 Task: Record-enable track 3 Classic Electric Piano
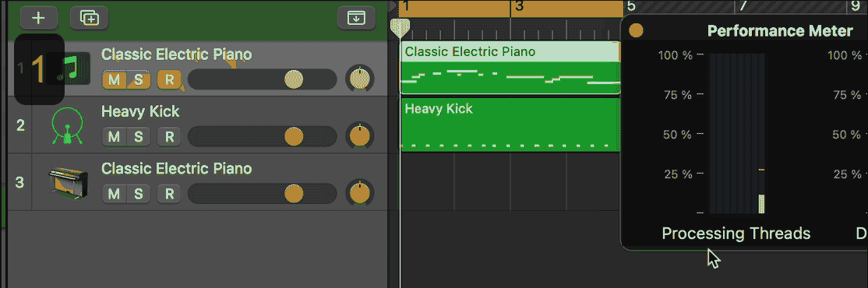169,194
